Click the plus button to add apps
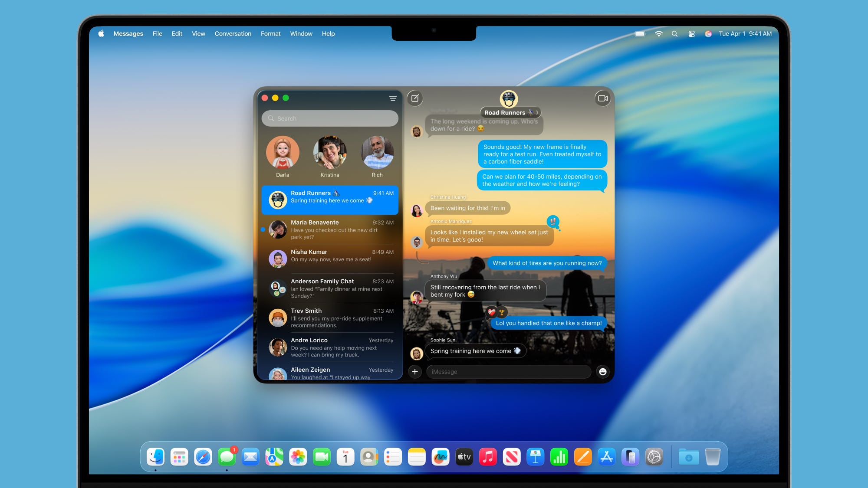Screen dimensions: 868x488 pos(415,372)
